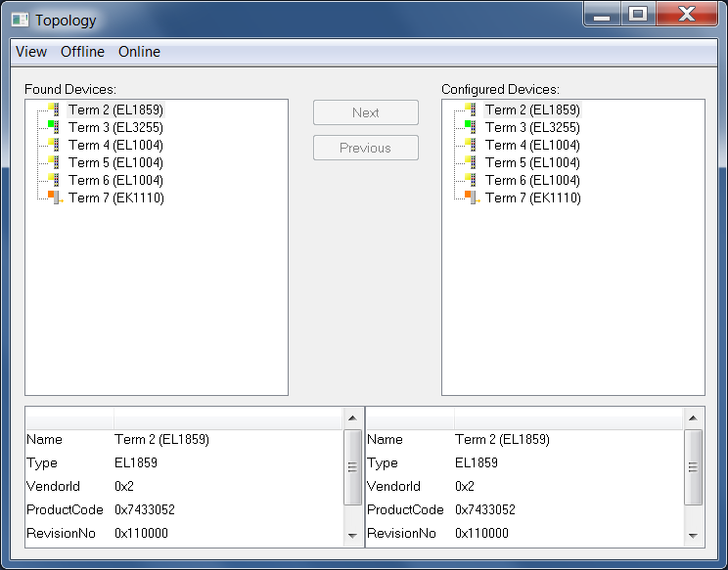The height and width of the screenshot is (570, 728).
Task: Click Type value EL1859 in left panel
Action: (x=136, y=462)
